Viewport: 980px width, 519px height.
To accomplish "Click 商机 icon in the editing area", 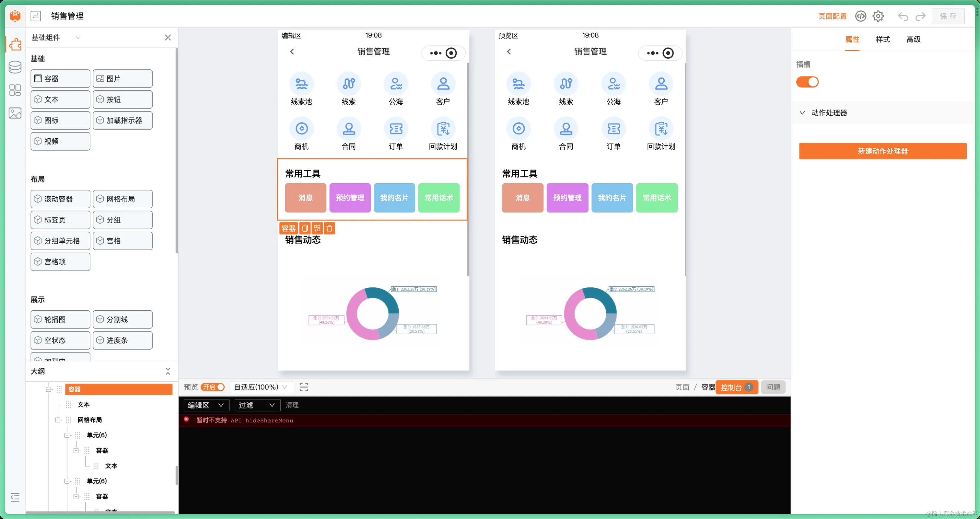I will point(301,129).
